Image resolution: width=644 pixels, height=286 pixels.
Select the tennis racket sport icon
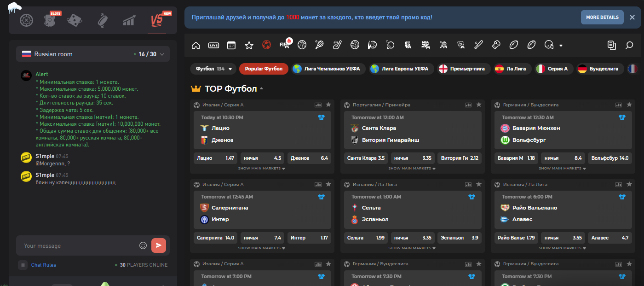(x=319, y=45)
